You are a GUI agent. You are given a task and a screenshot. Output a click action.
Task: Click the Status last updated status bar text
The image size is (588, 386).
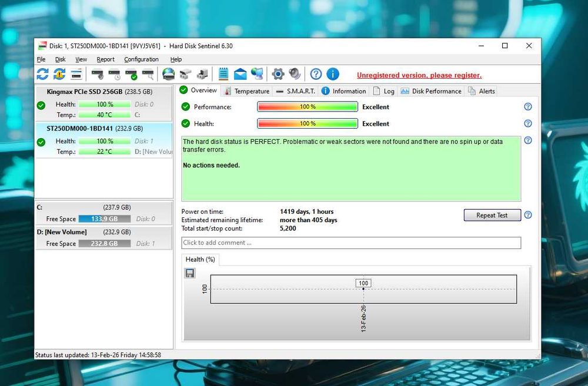click(98, 355)
